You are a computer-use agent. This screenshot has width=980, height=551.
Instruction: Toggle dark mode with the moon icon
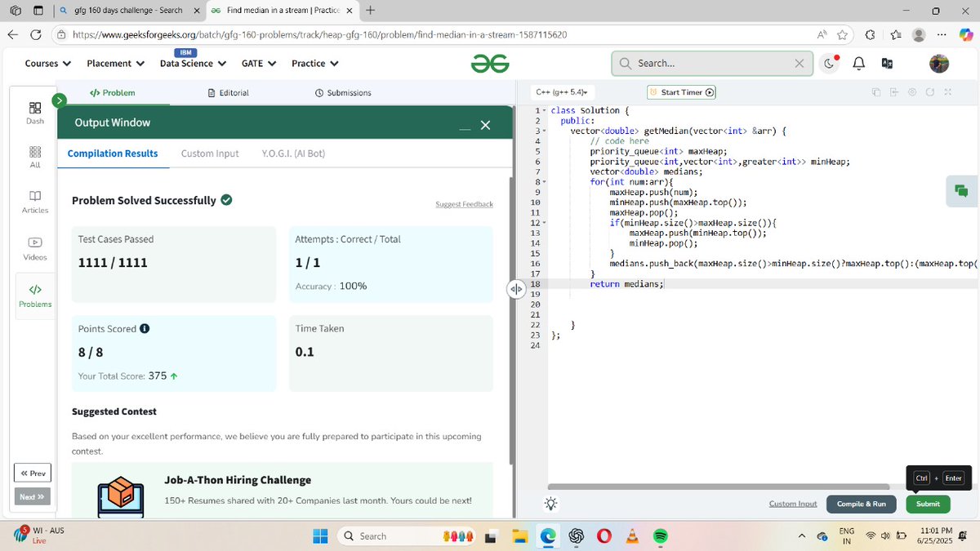[x=830, y=64]
